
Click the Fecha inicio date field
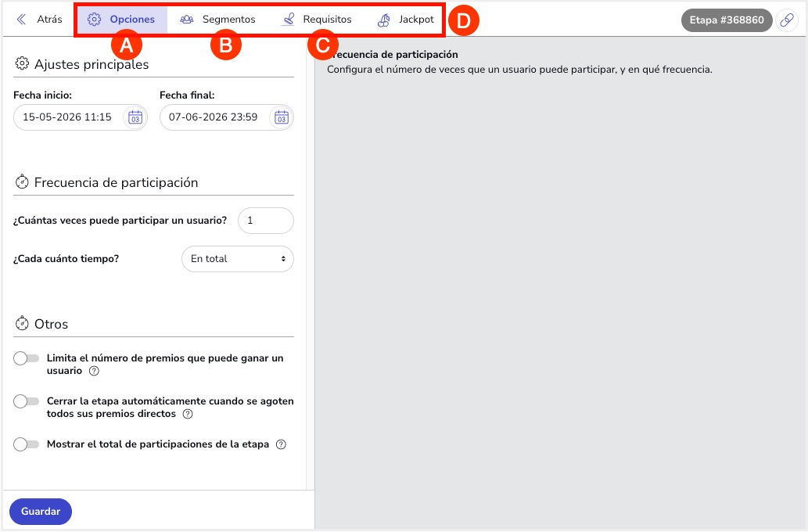[x=81, y=117]
